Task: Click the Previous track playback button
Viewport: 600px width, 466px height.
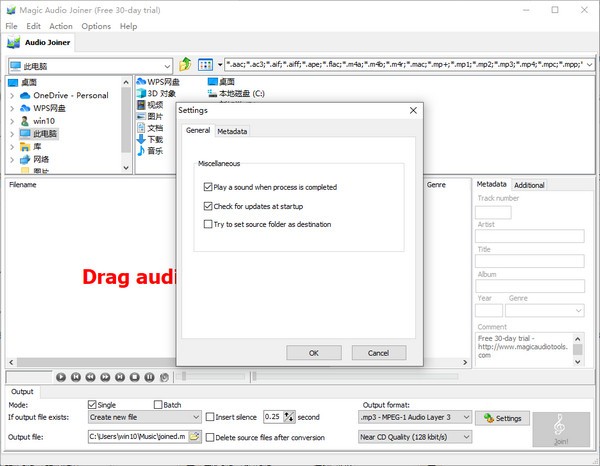Action: 76,377
